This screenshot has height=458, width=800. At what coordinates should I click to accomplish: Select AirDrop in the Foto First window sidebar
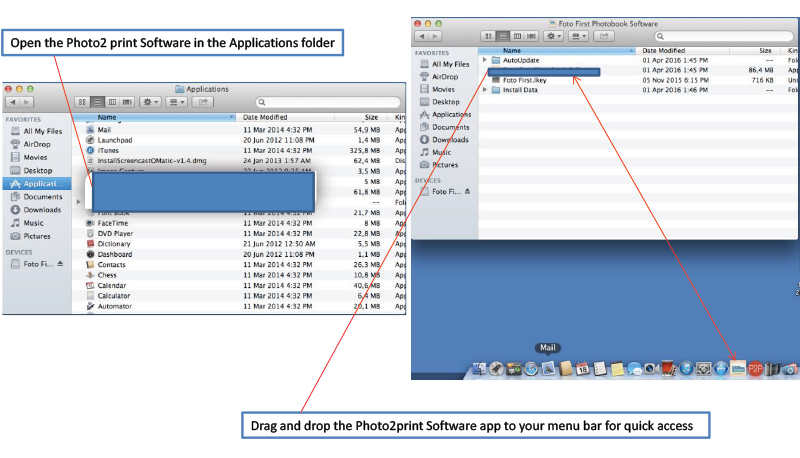pos(447,76)
